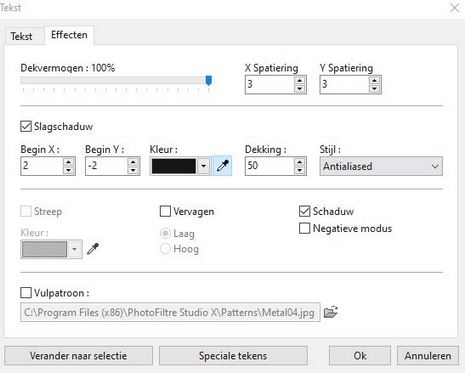Click the Dekvermogen slider handle
465x373 pixels.
[x=209, y=80]
